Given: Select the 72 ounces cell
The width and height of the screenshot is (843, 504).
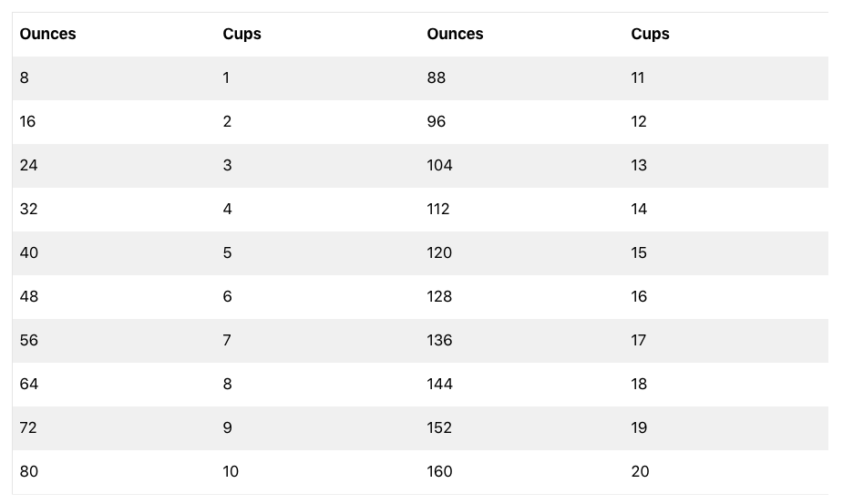Looking at the screenshot, I should coord(28,427).
